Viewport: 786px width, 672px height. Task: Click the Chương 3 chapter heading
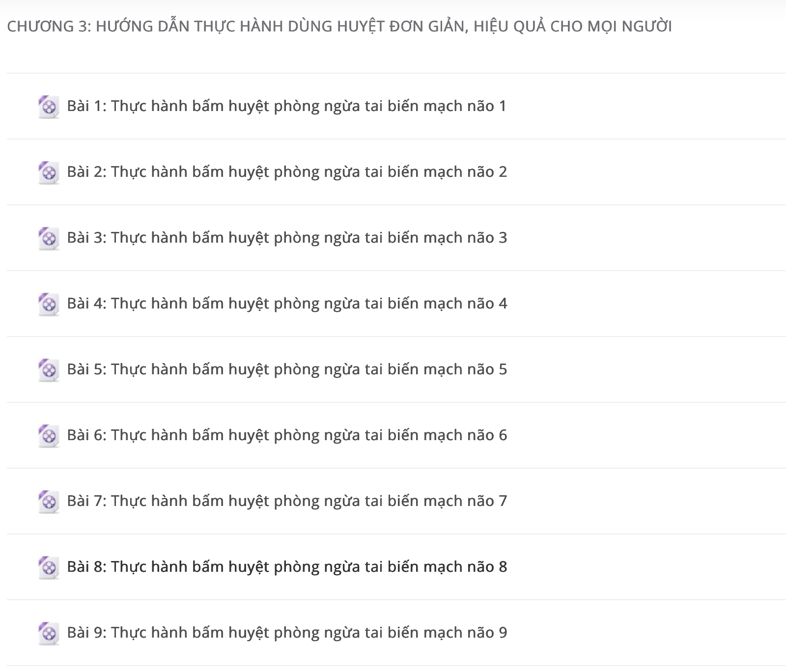(339, 26)
